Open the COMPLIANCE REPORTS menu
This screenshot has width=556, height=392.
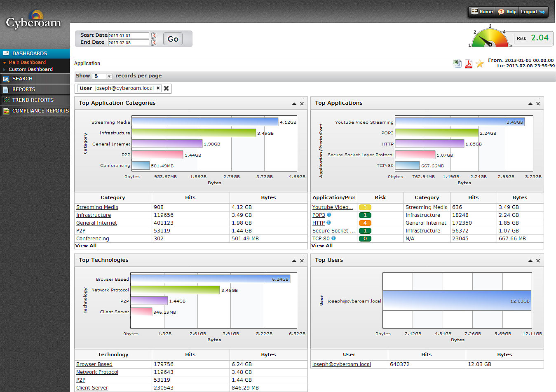click(35, 111)
